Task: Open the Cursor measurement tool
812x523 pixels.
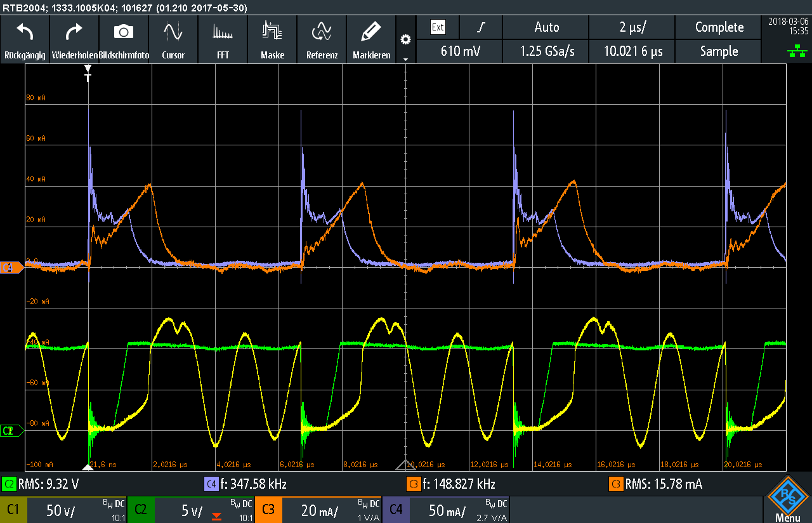Action: click(173, 39)
